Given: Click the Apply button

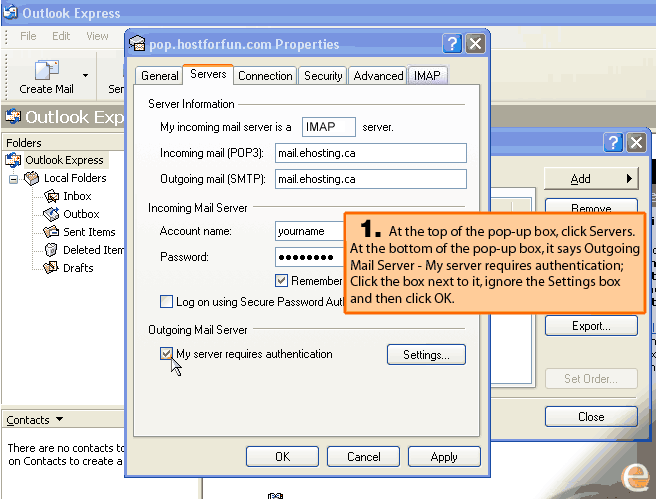Looking at the screenshot, I should coord(444,456).
